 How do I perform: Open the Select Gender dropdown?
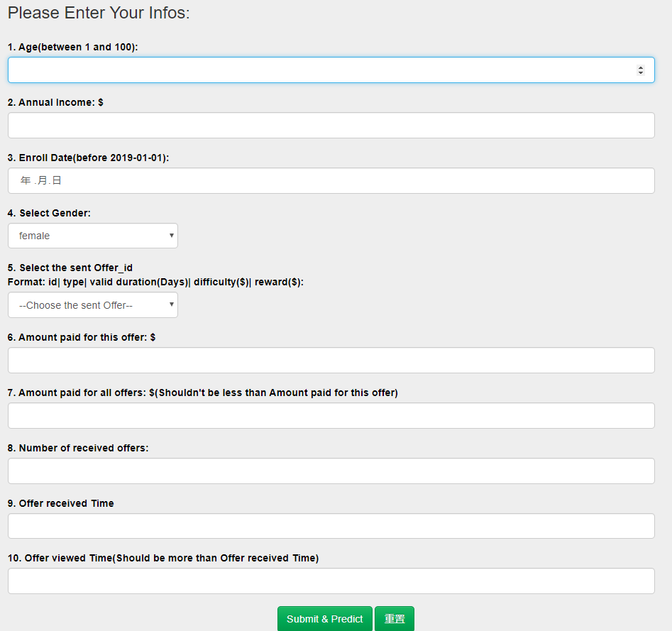92,236
